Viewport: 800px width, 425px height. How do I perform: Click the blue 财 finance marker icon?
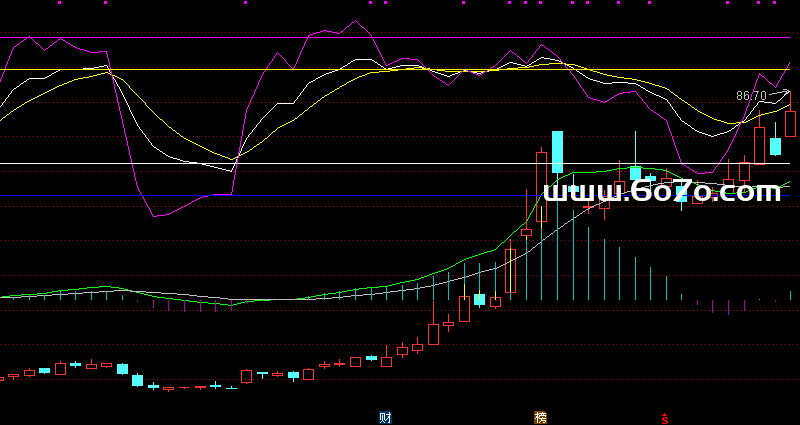(385, 417)
